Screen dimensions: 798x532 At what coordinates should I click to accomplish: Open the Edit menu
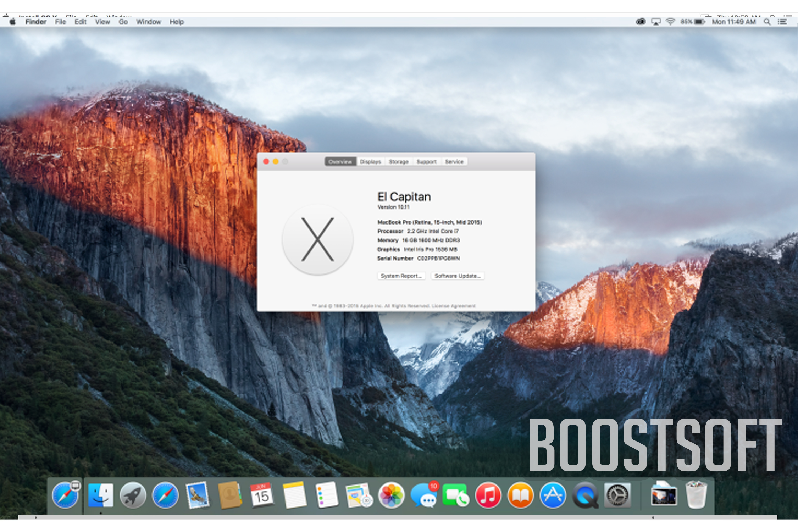(81, 22)
